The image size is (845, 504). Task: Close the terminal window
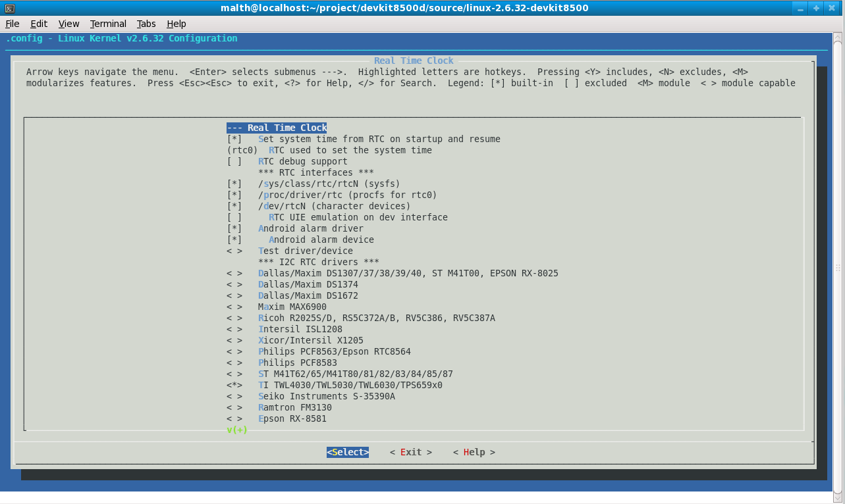click(x=831, y=8)
